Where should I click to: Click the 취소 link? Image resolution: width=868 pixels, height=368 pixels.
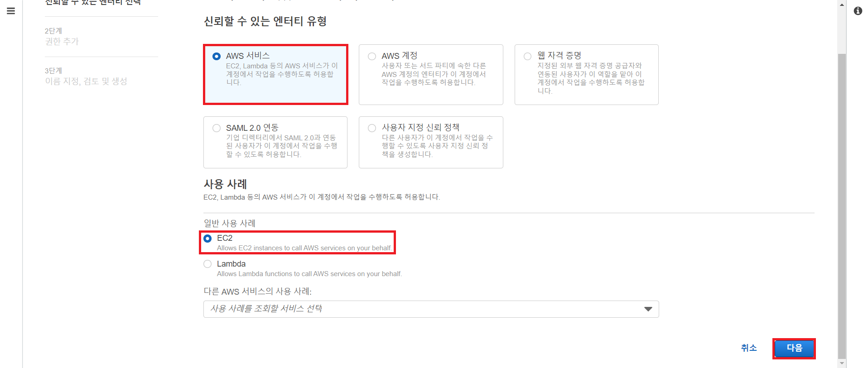coord(749,348)
